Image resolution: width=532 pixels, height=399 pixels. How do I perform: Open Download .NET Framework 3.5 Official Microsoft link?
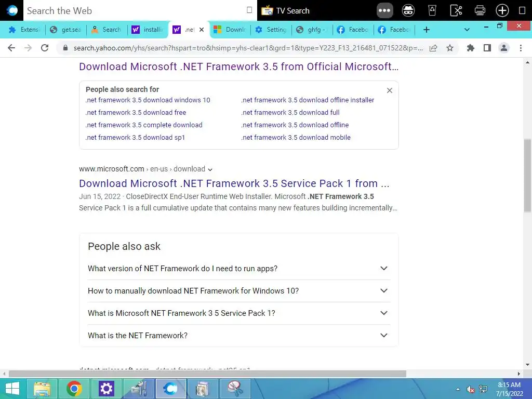238,66
